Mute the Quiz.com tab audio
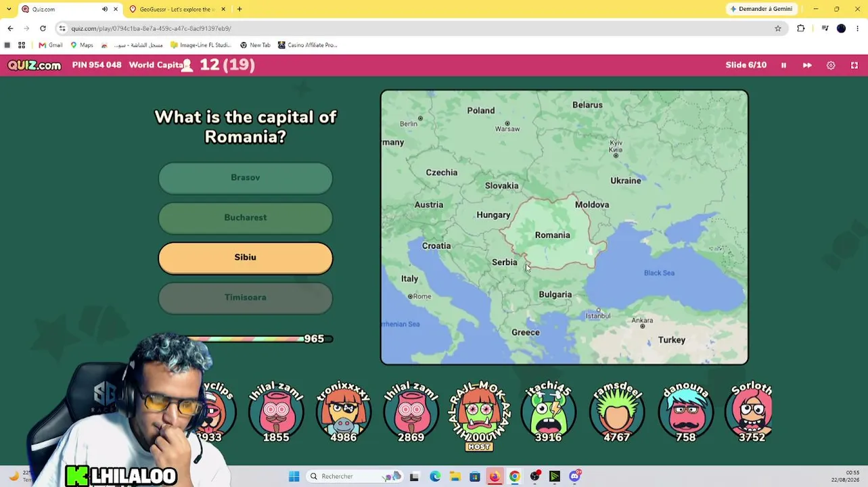 tap(105, 9)
